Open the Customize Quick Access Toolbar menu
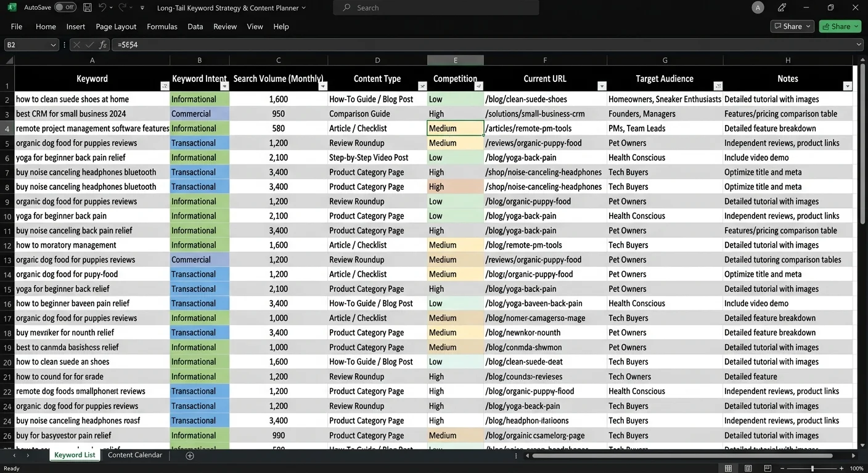This screenshot has height=473, width=868. click(x=142, y=8)
